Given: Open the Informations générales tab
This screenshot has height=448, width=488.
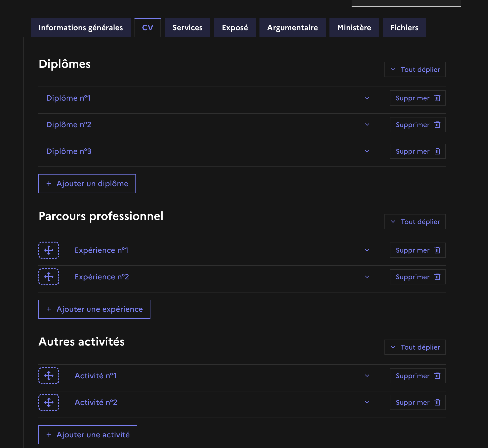Looking at the screenshot, I should click(x=80, y=28).
